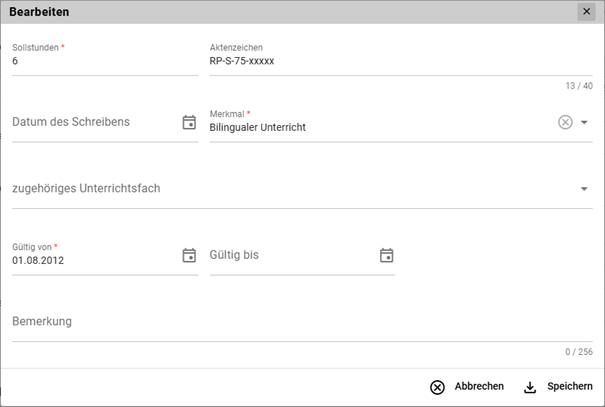Select the Bilingualer Unterricht value in Merkmal
The height and width of the screenshot is (407, 605).
(257, 128)
